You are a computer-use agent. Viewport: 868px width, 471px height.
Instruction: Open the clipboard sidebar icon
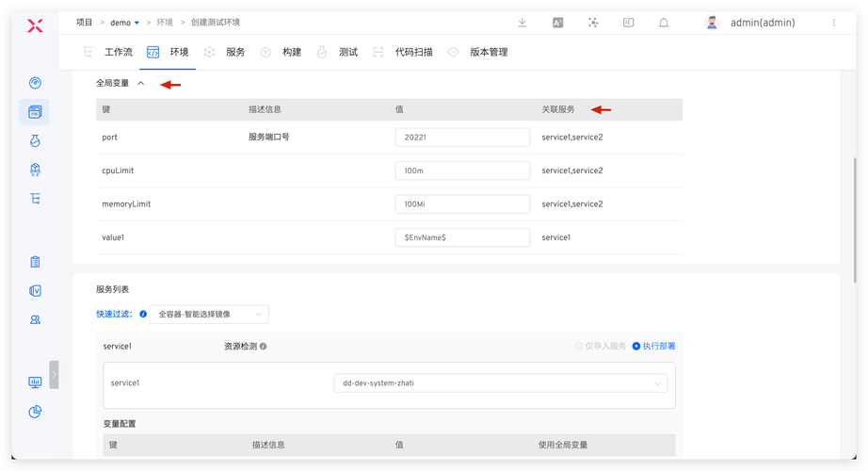tap(35, 262)
